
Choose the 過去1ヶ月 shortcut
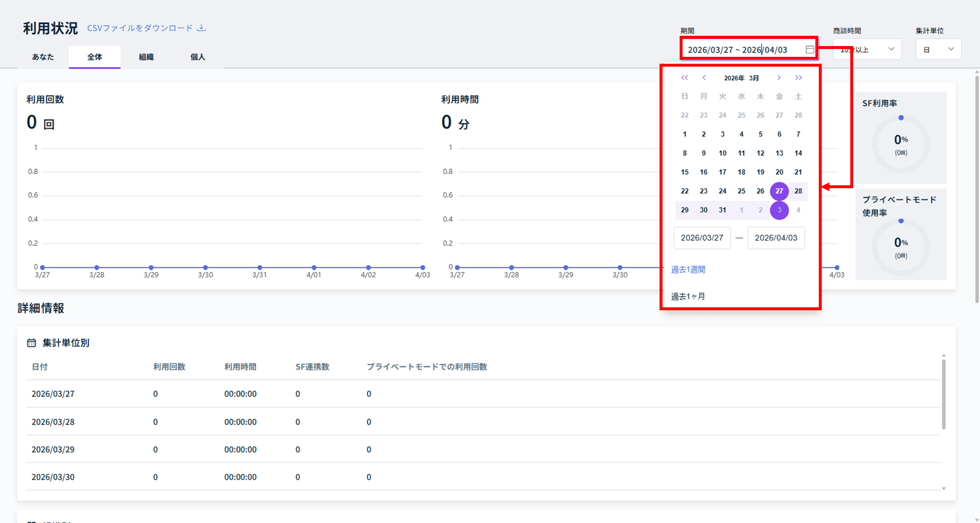coord(688,297)
